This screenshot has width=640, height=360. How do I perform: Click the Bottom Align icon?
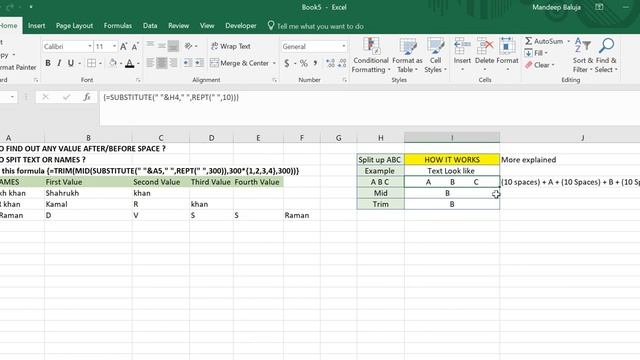coord(173,45)
